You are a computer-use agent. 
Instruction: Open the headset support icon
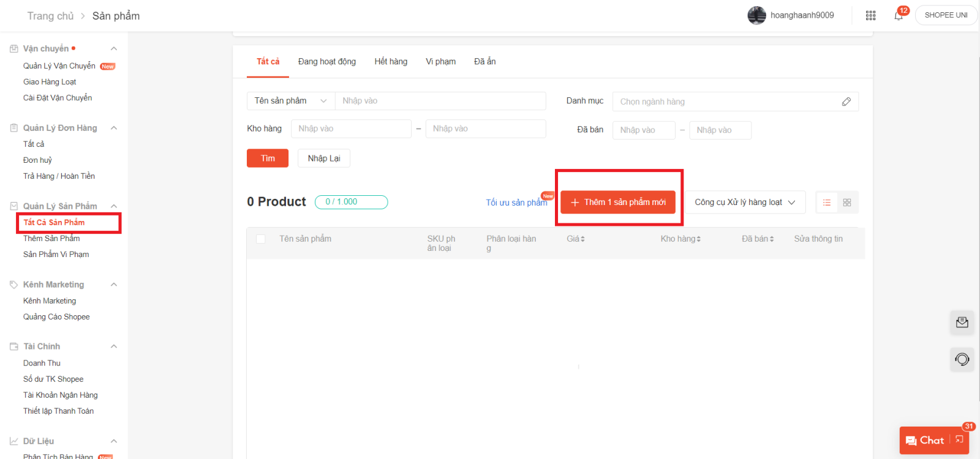click(x=962, y=359)
